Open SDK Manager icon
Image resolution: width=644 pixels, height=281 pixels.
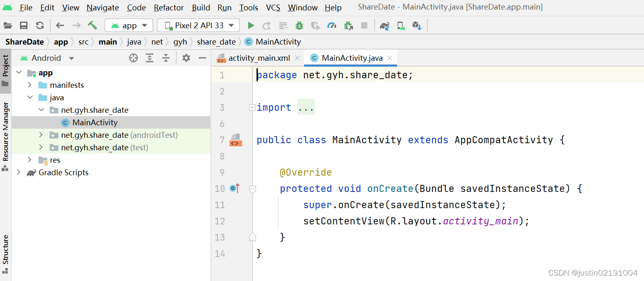tap(417, 26)
